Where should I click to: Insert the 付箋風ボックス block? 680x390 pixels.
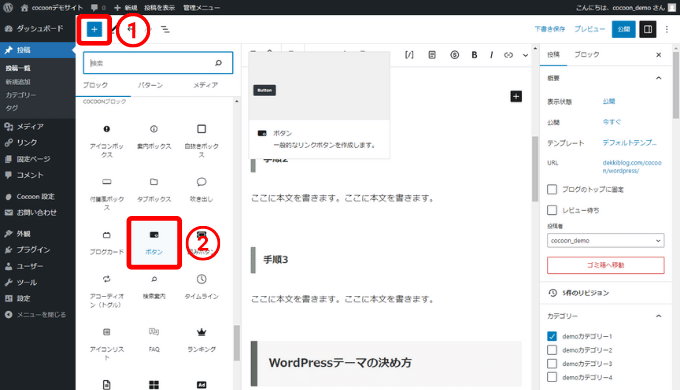click(x=107, y=194)
